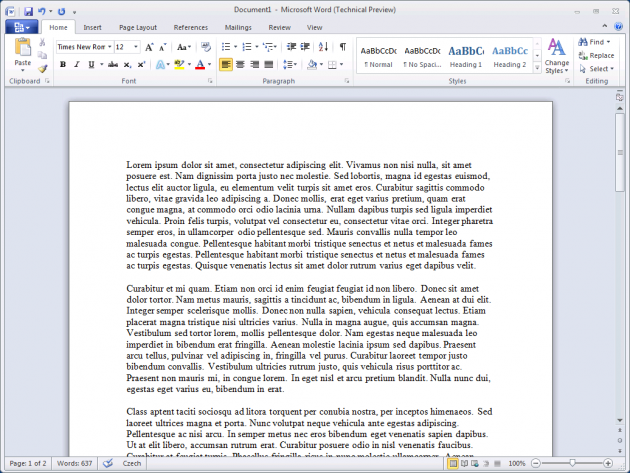Screen dimensions: 630x473
Task: Decrease the paragraph indent
Action: pos(291,47)
